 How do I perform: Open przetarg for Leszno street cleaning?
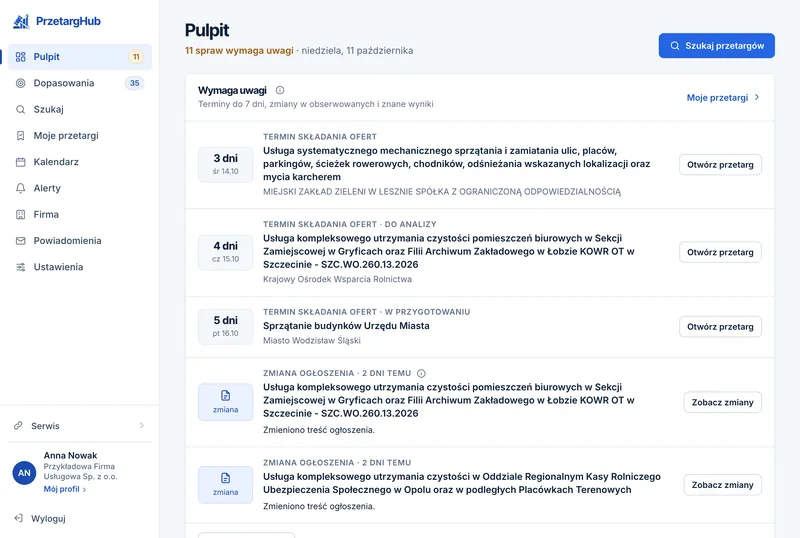pyautogui.click(x=720, y=165)
